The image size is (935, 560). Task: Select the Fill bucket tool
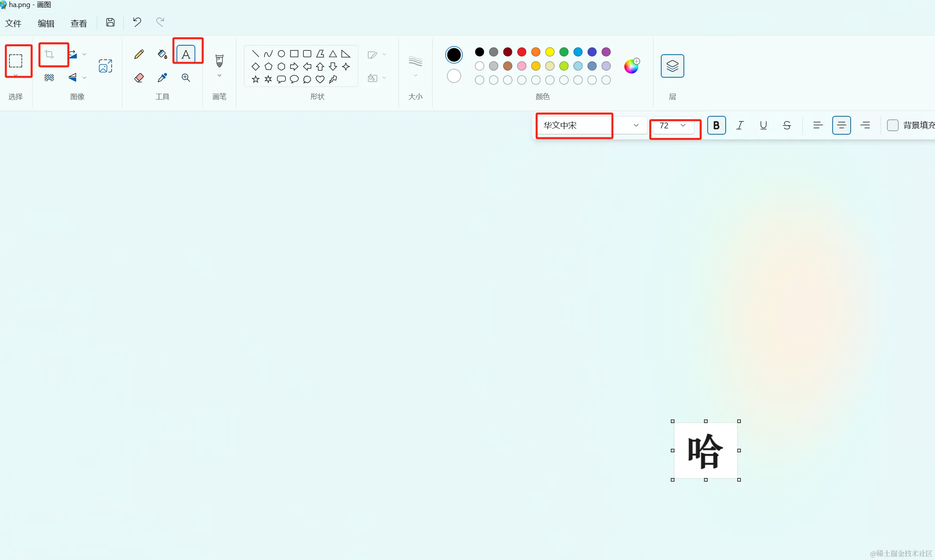coord(162,54)
